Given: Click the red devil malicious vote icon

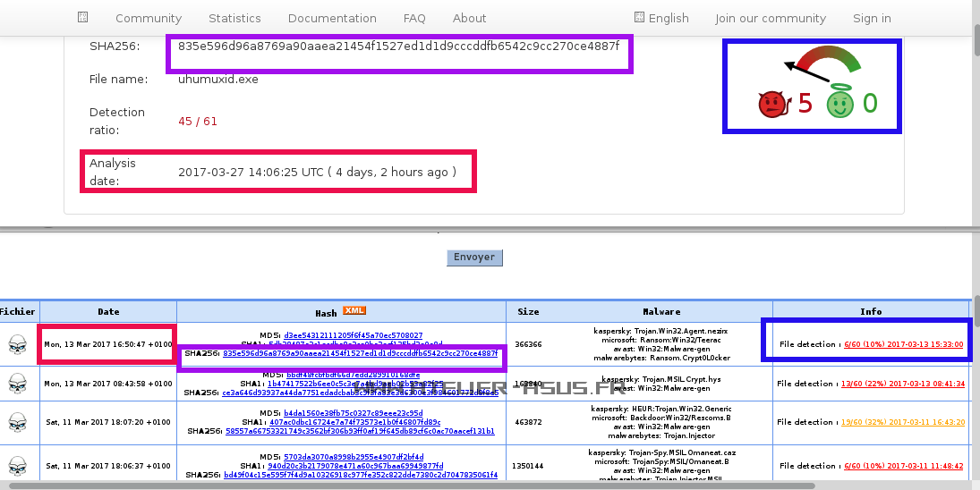Looking at the screenshot, I should coord(771,106).
